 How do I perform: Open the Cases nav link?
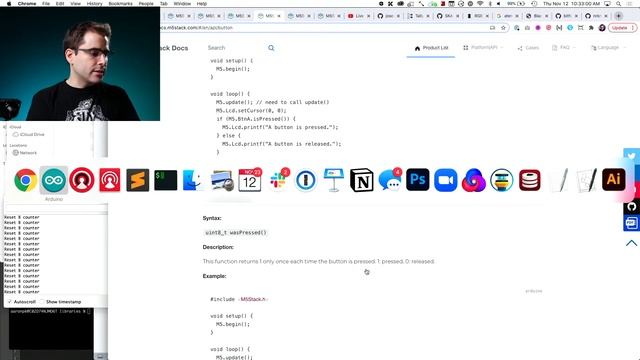(x=528, y=48)
